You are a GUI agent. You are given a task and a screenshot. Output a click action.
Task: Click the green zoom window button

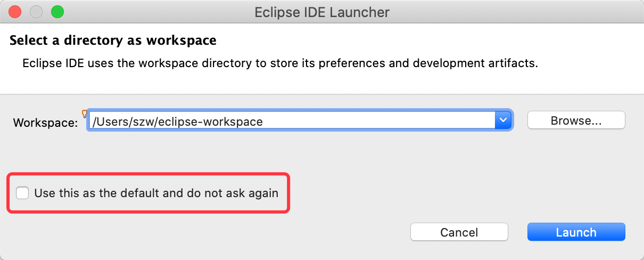[x=57, y=11]
